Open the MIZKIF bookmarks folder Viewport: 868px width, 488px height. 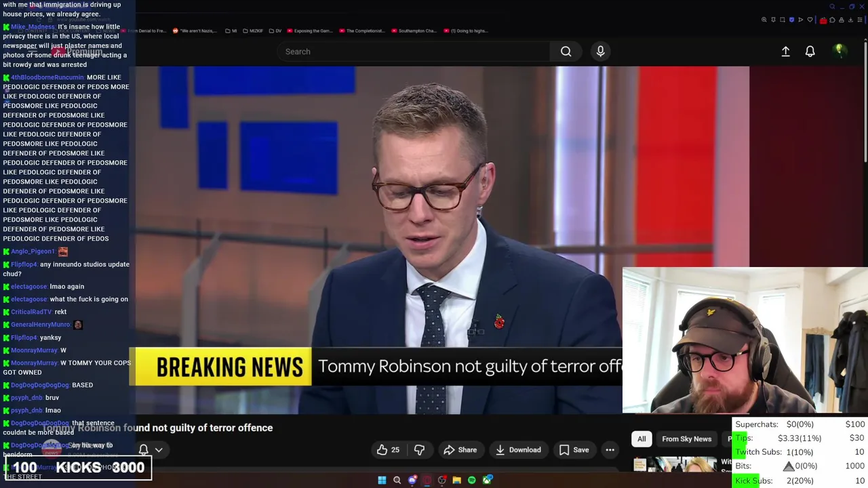tap(252, 30)
